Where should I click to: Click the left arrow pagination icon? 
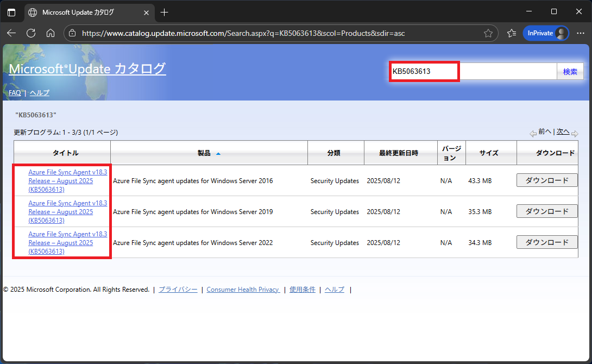533,134
